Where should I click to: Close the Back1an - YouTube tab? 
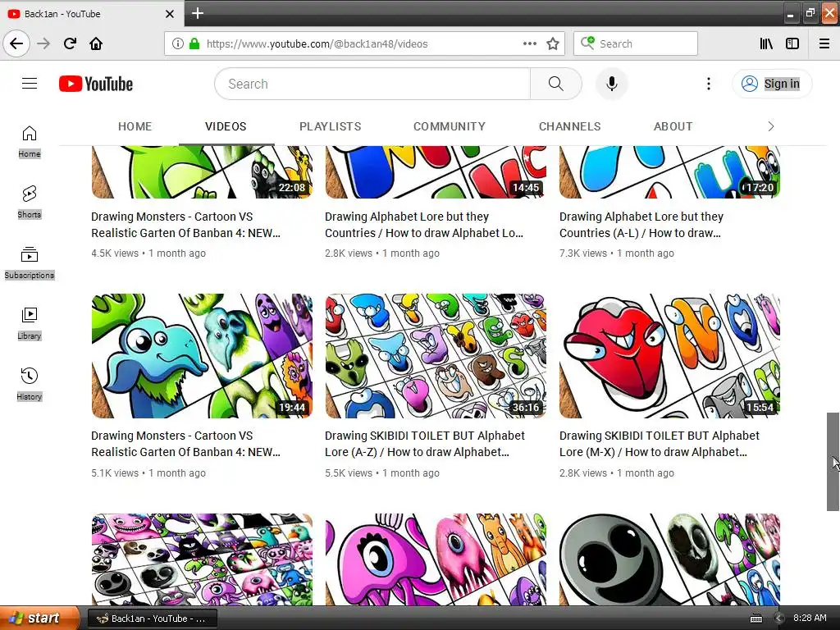click(169, 14)
